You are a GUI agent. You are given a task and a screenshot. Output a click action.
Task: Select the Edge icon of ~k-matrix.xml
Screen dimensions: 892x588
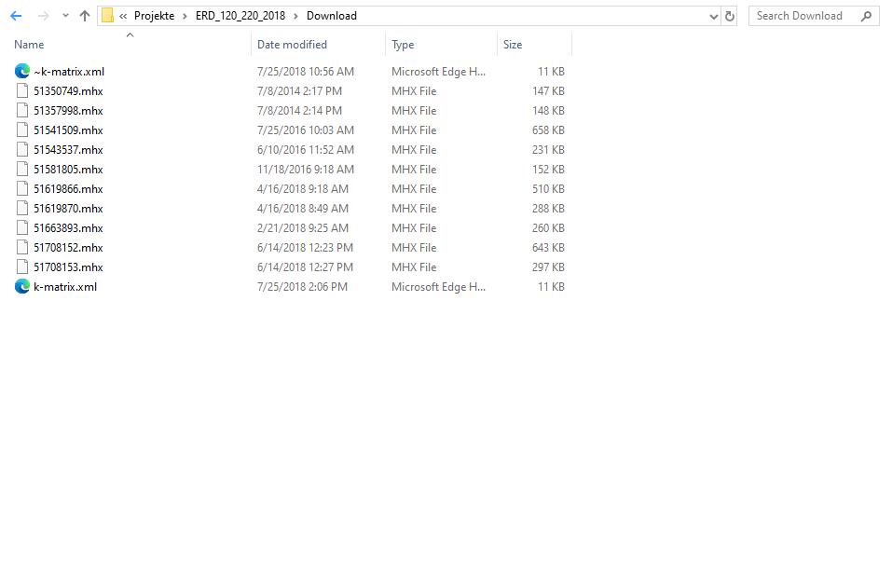pyautogui.click(x=22, y=71)
